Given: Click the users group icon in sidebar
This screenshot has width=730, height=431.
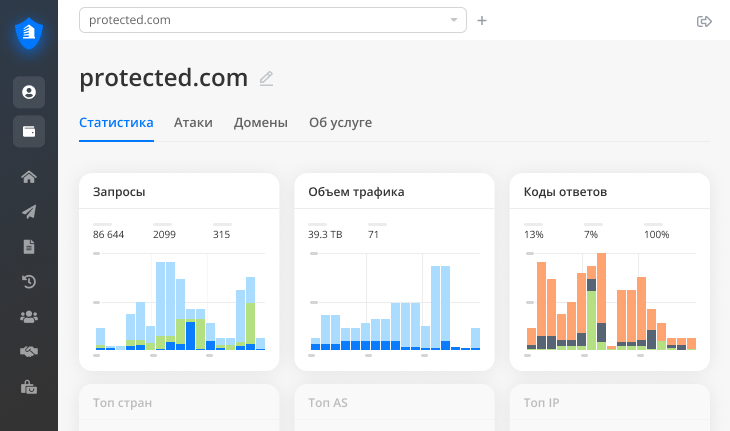Looking at the screenshot, I should pyautogui.click(x=28, y=317).
